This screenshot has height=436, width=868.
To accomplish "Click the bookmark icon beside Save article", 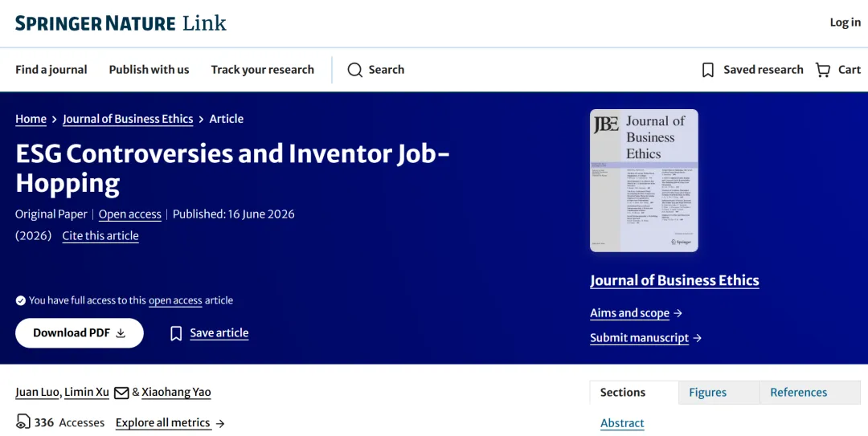I will [176, 333].
